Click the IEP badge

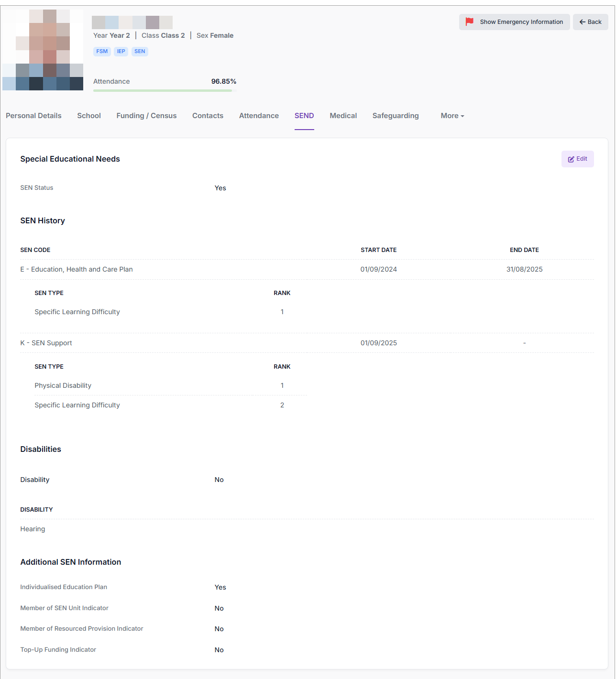click(121, 52)
